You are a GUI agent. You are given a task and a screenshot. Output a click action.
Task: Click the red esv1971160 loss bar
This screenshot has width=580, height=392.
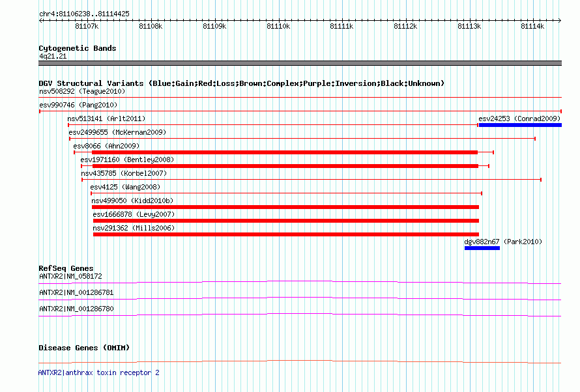pos(285,166)
